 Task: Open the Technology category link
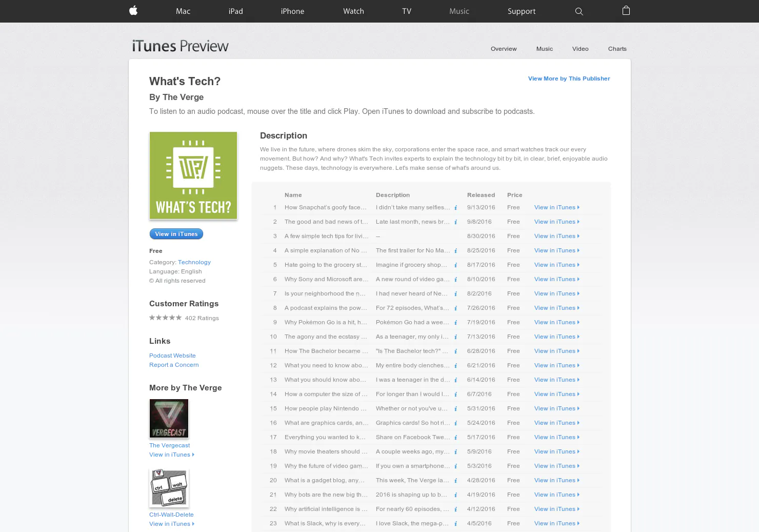coord(194,262)
